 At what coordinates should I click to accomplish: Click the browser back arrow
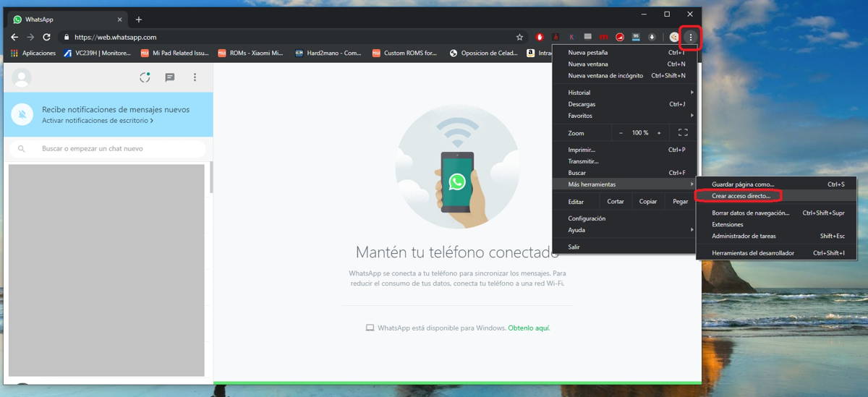[x=14, y=37]
